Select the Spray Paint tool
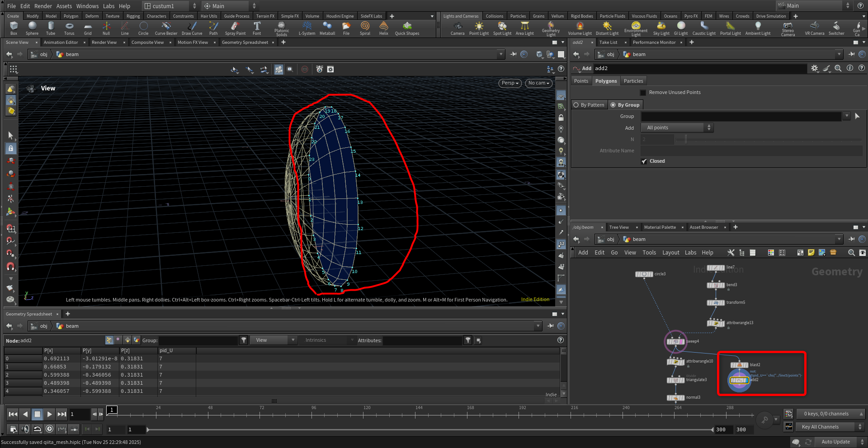This screenshot has width=868, height=448. (235, 28)
